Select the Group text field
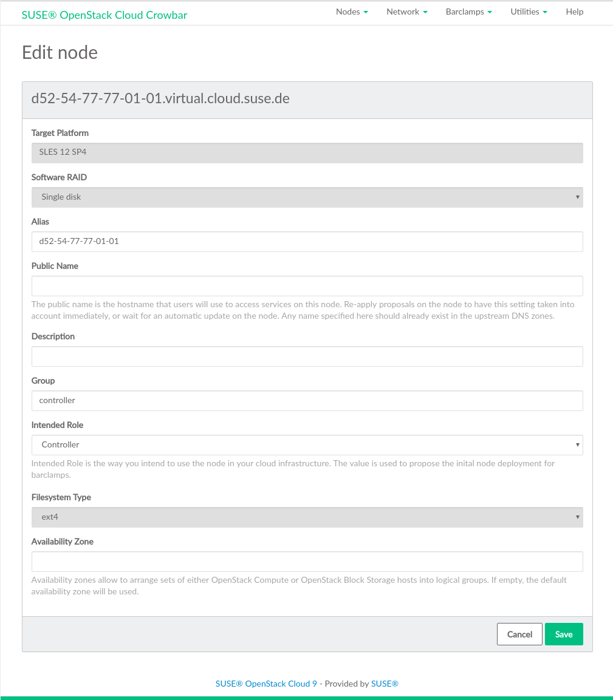The height and width of the screenshot is (700, 613). 307,401
